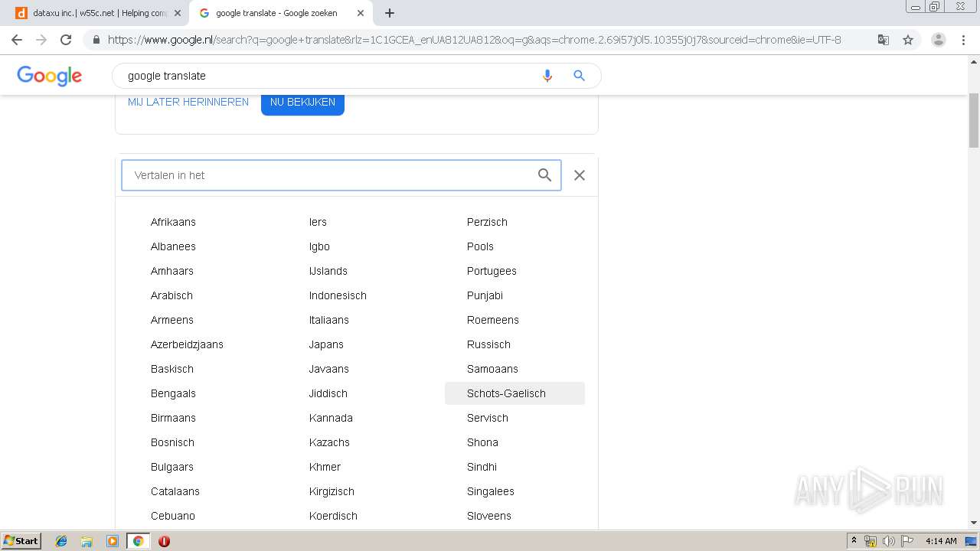Screen dimensions: 980x551
Task: Choose Portugees language
Action: 492,271
